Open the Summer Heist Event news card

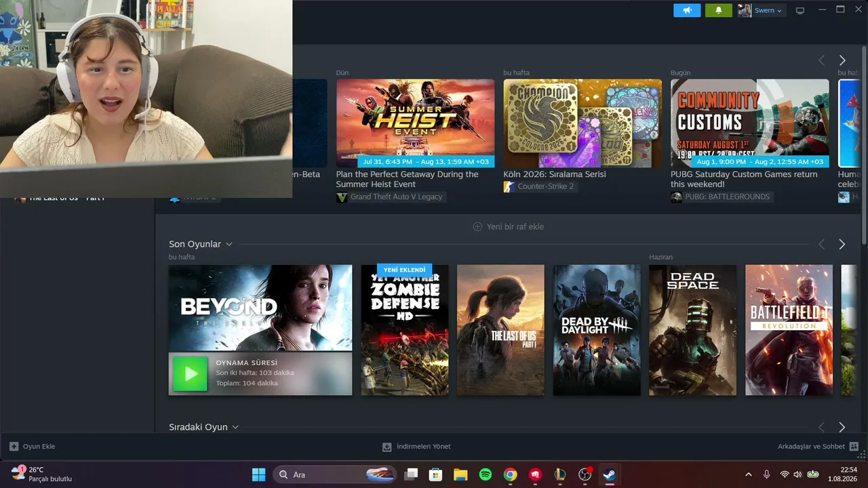pyautogui.click(x=415, y=123)
